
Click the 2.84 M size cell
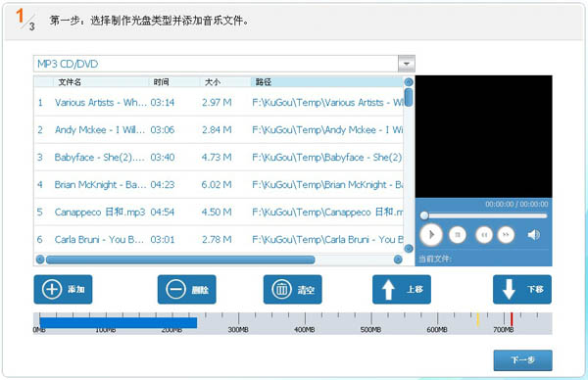(217, 129)
